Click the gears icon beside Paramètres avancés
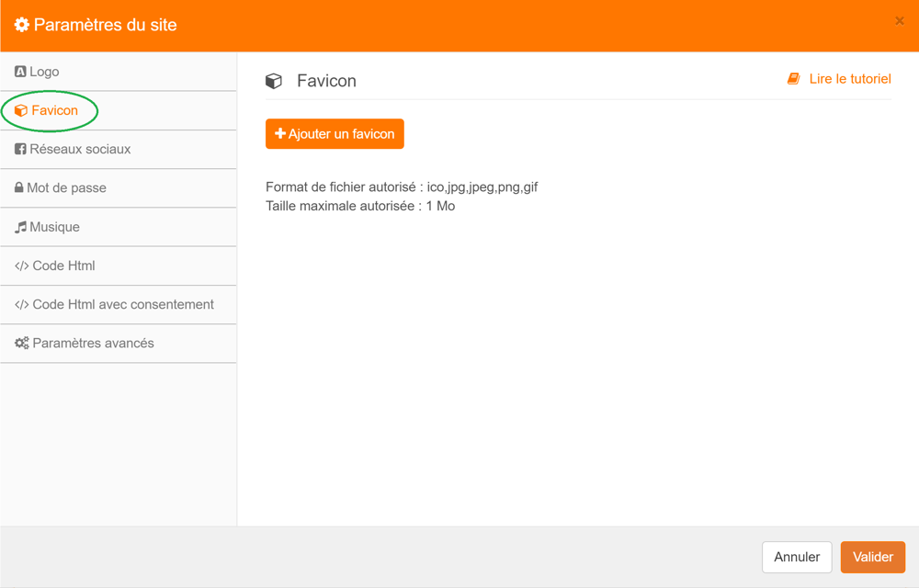Image resolution: width=919 pixels, height=588 pixels. pos(22,344)
